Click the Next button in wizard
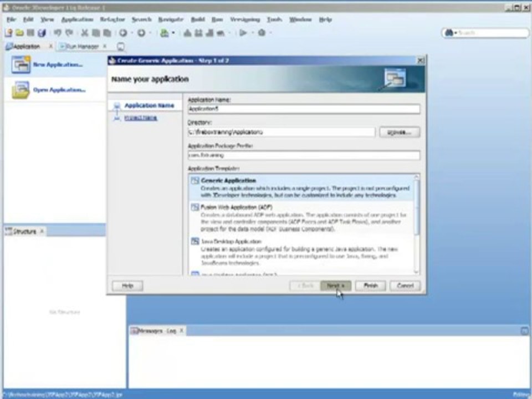The height and width of the screenshot is (399, 532). tap(336, 286)
